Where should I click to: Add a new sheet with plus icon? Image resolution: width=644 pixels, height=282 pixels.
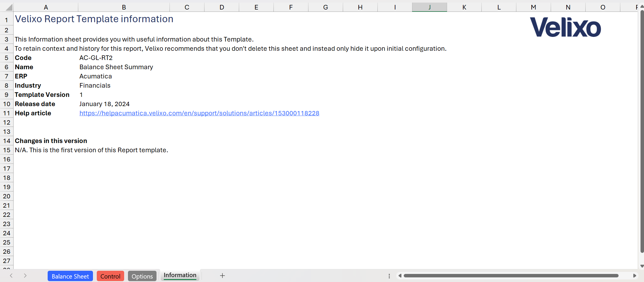tap(222, 276)
